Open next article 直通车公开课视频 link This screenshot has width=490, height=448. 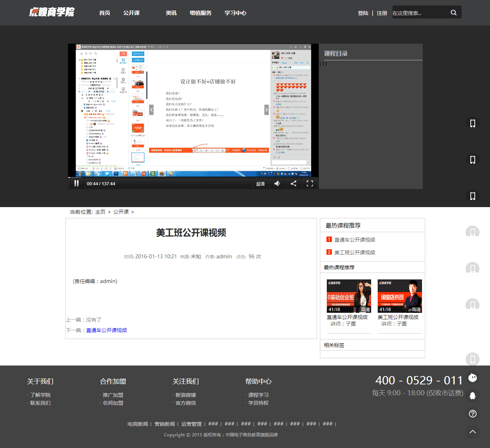pyautogui.click(x=107, y=330)
